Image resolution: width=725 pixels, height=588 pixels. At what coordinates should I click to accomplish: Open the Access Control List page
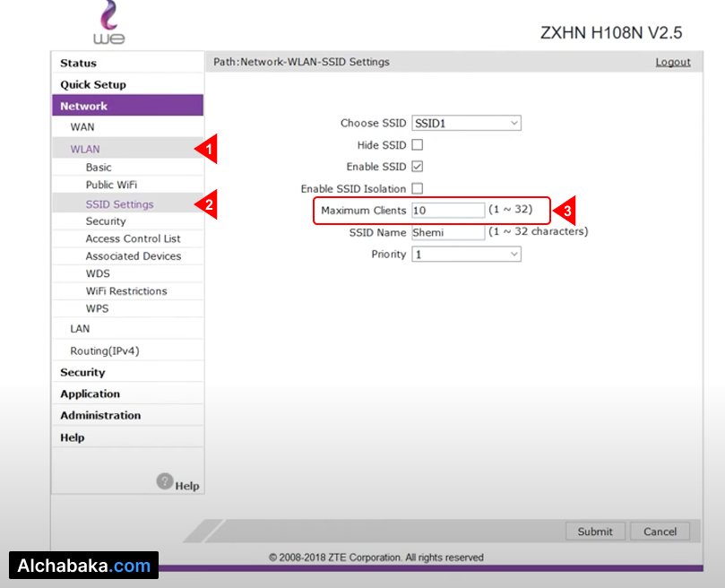click(133, 239)
